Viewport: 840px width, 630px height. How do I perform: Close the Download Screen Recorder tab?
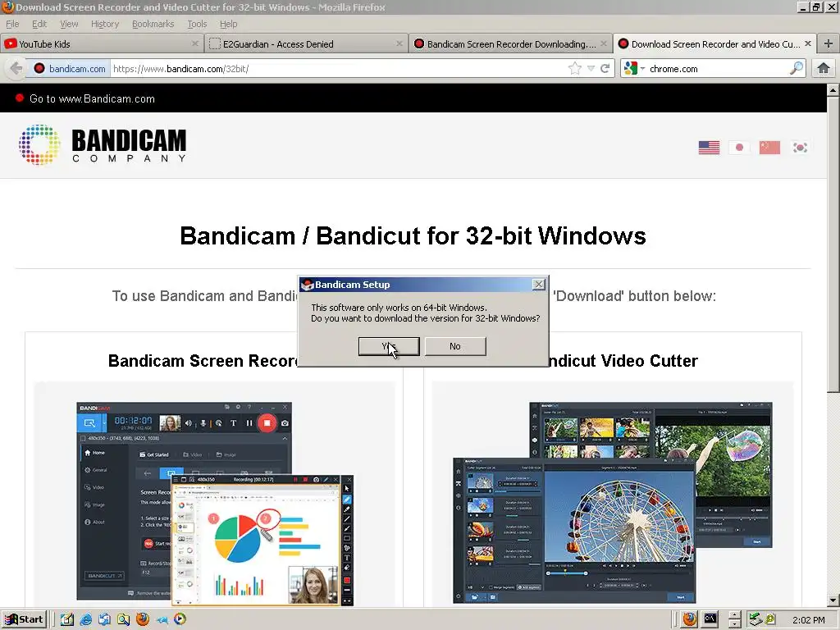pyautogui.click(x=808, y=43)
